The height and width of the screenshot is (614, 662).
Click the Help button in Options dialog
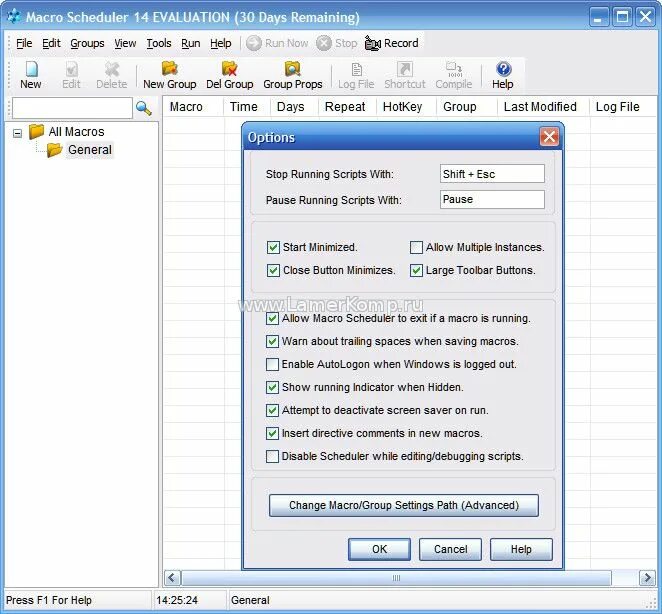(521, 549)
